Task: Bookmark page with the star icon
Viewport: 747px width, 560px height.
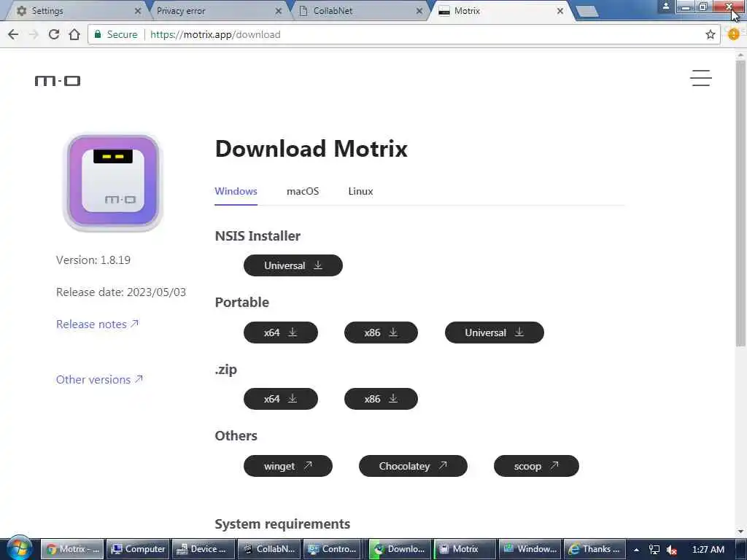Action: coord(711,34)
